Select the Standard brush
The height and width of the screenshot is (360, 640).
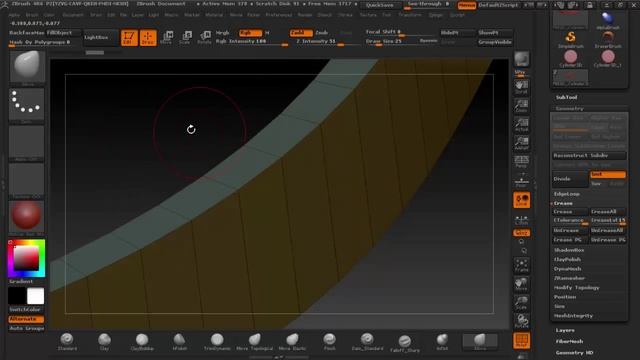(67, 342)
